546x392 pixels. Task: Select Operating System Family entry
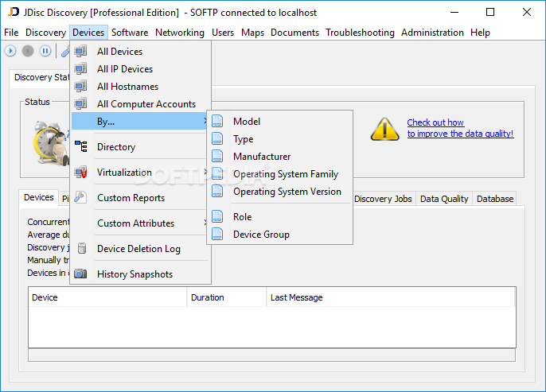(279, 173)
